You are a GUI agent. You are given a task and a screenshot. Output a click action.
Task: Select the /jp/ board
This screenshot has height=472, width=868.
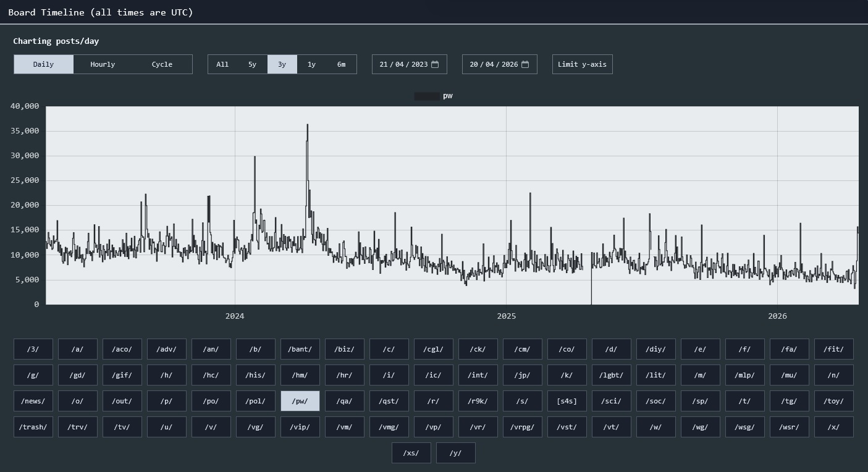click(x=523, y=375)
